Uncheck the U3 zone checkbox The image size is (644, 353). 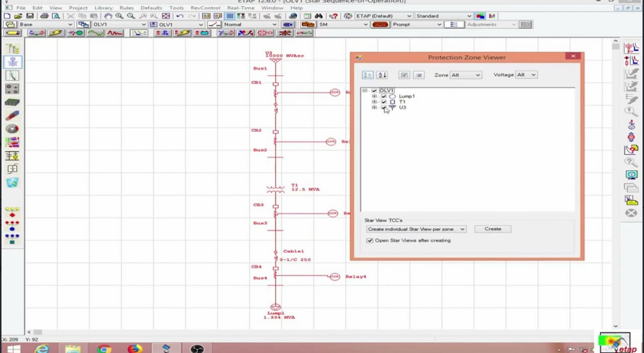pyautogui.click(x=384, y=107)
